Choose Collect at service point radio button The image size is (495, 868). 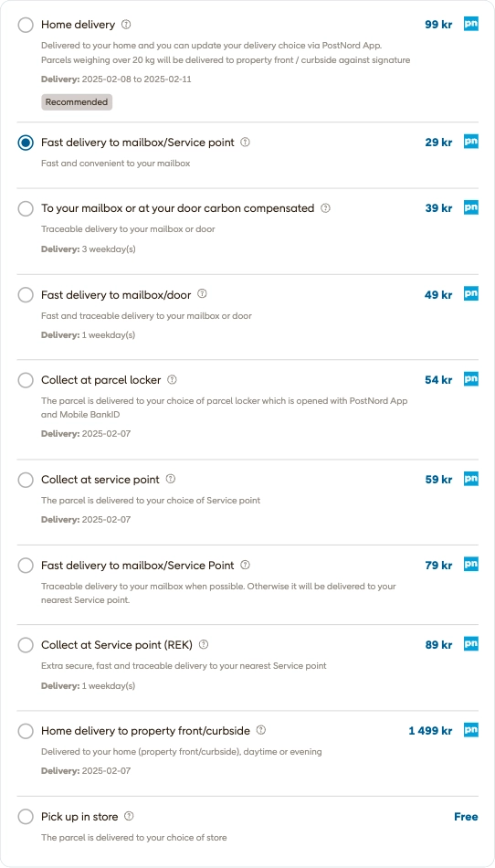click(26, 480)
